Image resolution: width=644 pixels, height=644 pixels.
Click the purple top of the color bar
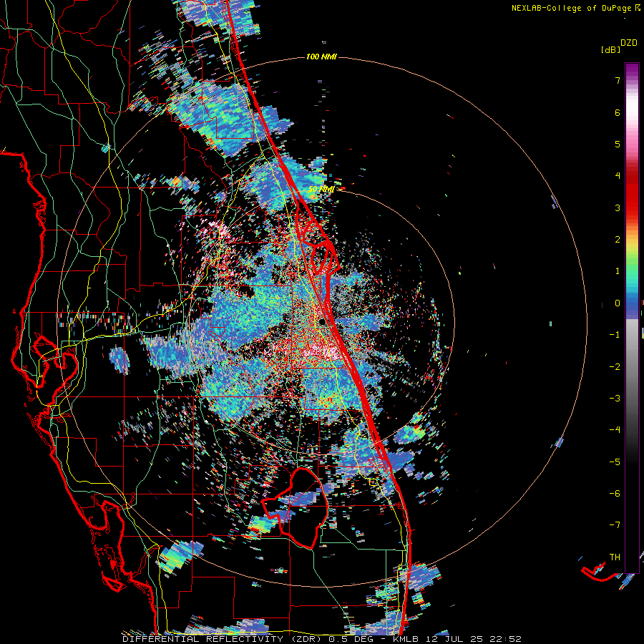(632, 70)
